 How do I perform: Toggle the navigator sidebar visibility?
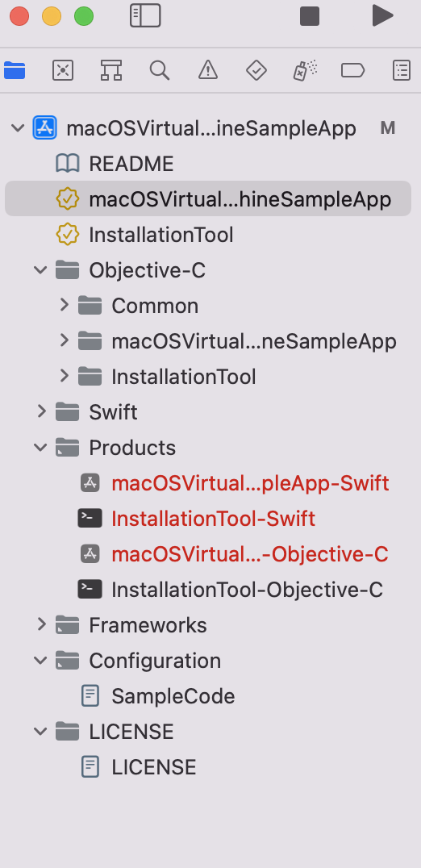point(145,15)
